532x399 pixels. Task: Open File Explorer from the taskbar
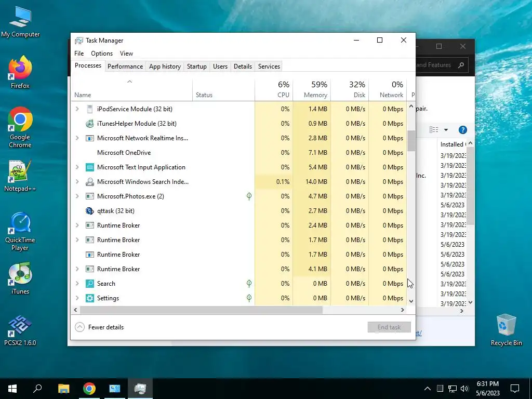coord(63,389)
